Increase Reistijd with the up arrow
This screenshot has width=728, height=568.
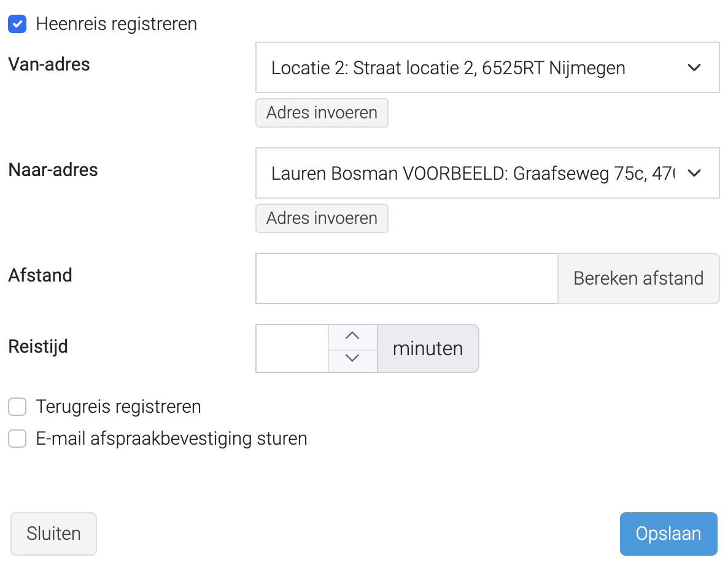pyautogui.click(x=353, y=336)
